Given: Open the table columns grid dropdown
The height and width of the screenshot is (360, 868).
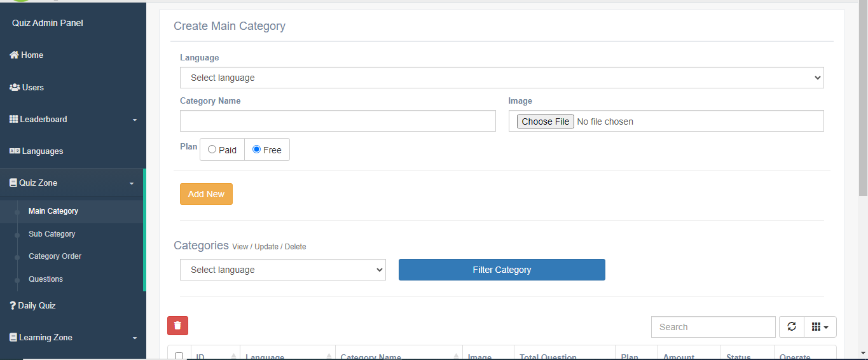Looking at the screenshot, I should point(820,327).
